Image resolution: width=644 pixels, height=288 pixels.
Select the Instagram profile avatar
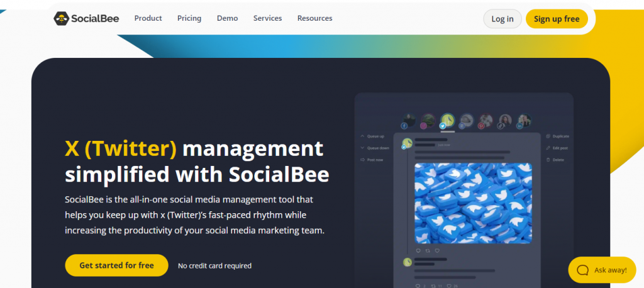(x=428, y=121)
